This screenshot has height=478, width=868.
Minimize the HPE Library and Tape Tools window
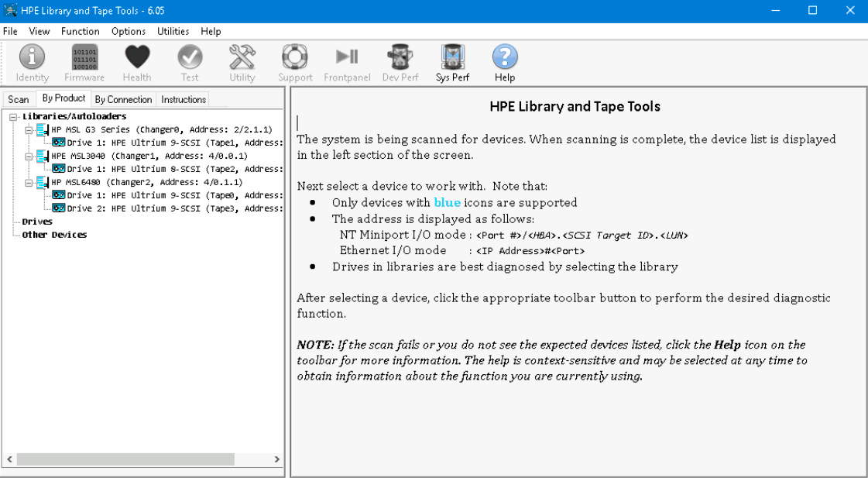pyautogui.click(x=776, y=11)
